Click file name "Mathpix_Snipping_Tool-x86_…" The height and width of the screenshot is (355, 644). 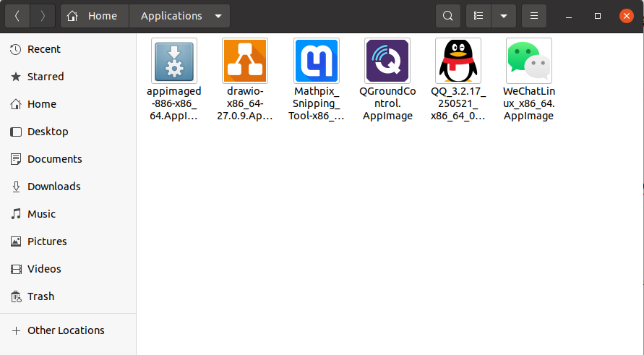pos(317,103)
